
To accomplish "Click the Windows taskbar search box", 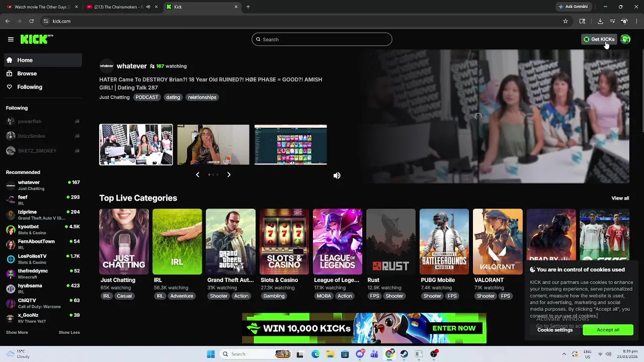I will [x=256, y=354].
